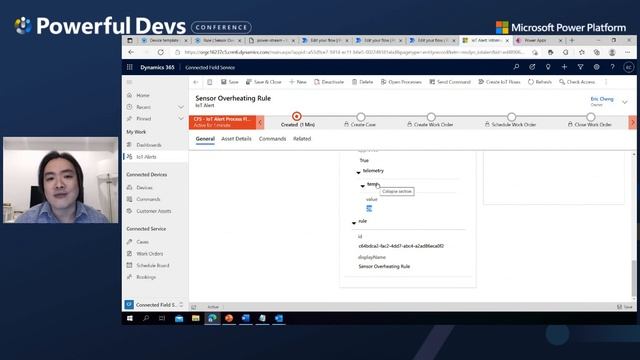The width and height of the screenshot is (640, 360).
Task: Select the Create Case process stage
Action: coord(360,117)
